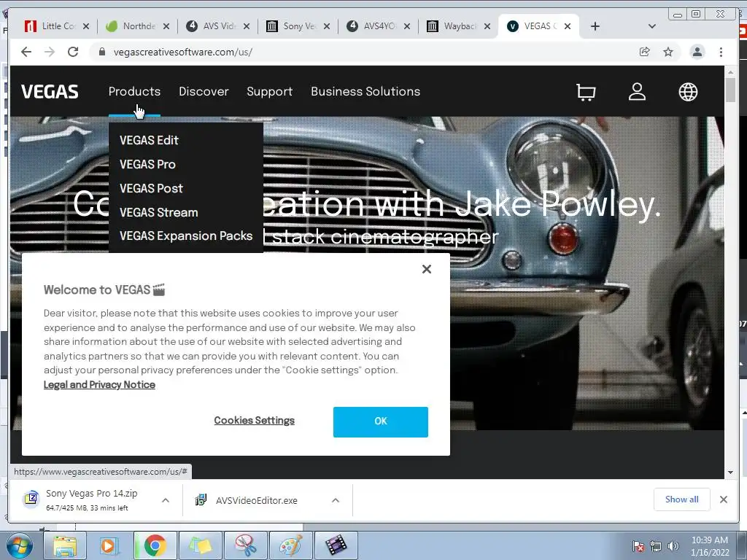Viewport: 747px width, 560px height.
Task: Open the video editor taskbar icon
Action: 336,545
